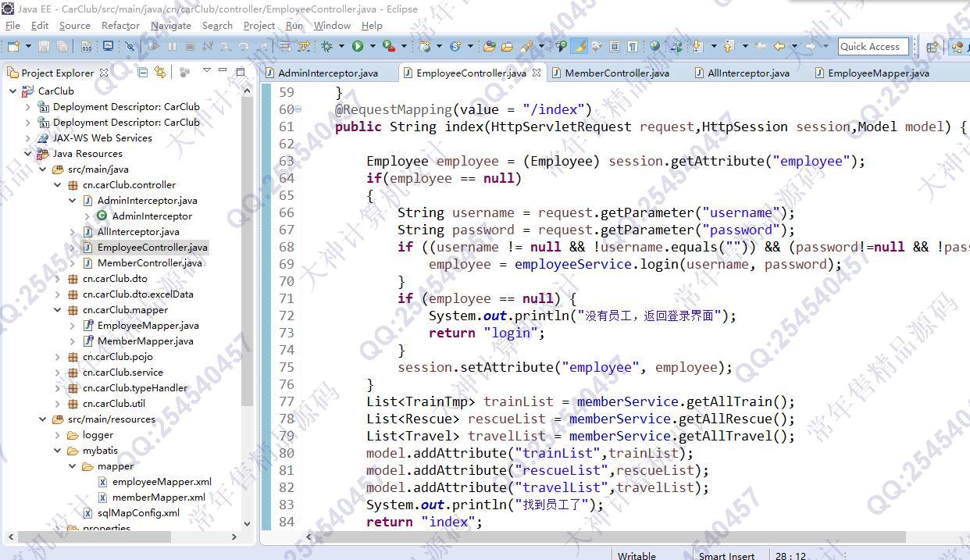Select MemberMapper.java in tree
This screenshot has height=560, width=970.
[145, 341]
